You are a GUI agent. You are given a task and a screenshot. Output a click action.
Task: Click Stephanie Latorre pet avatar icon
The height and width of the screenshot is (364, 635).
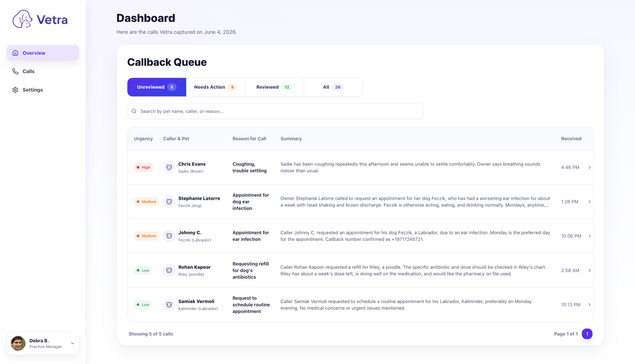[169, 202]
